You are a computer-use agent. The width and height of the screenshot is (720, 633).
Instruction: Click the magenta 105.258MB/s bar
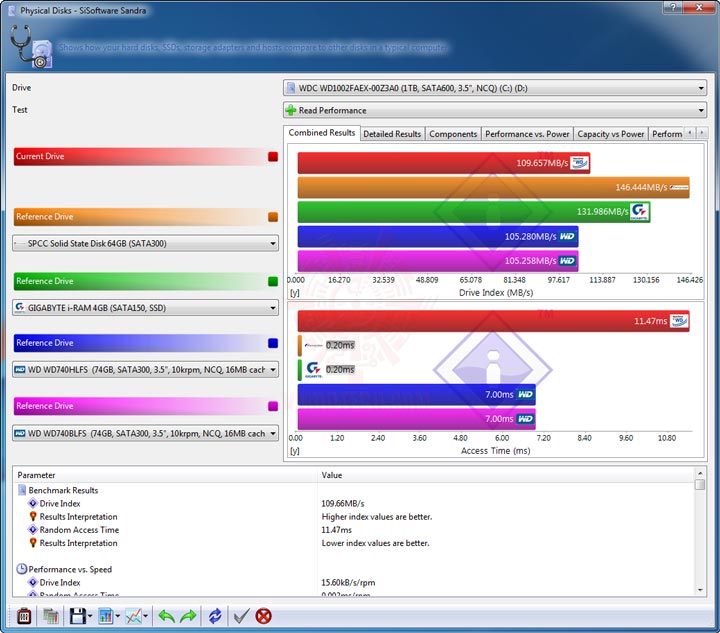click(438, 261)
